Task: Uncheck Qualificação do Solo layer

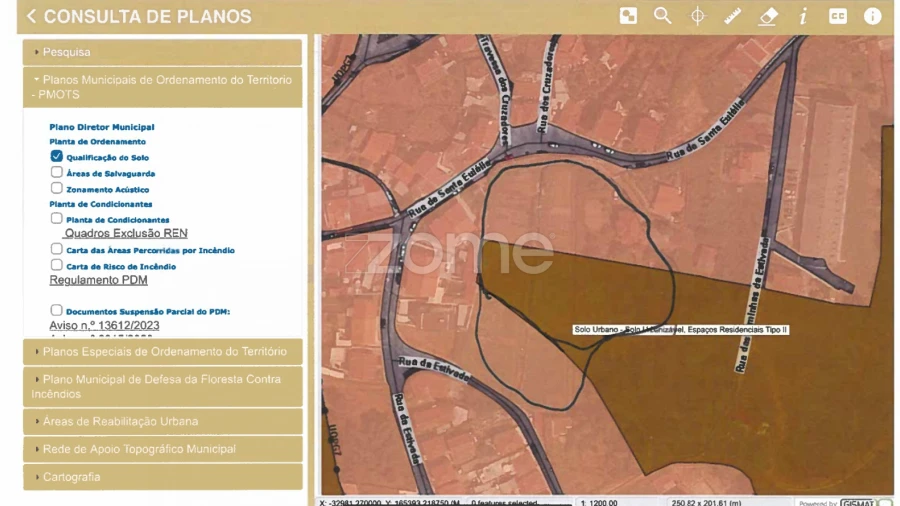Action: pos(57,157)
